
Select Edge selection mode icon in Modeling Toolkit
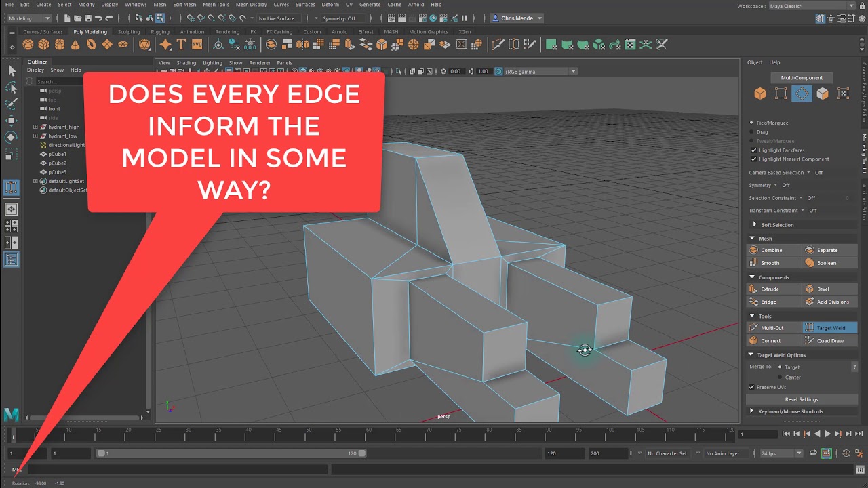[x=802, y=94]
